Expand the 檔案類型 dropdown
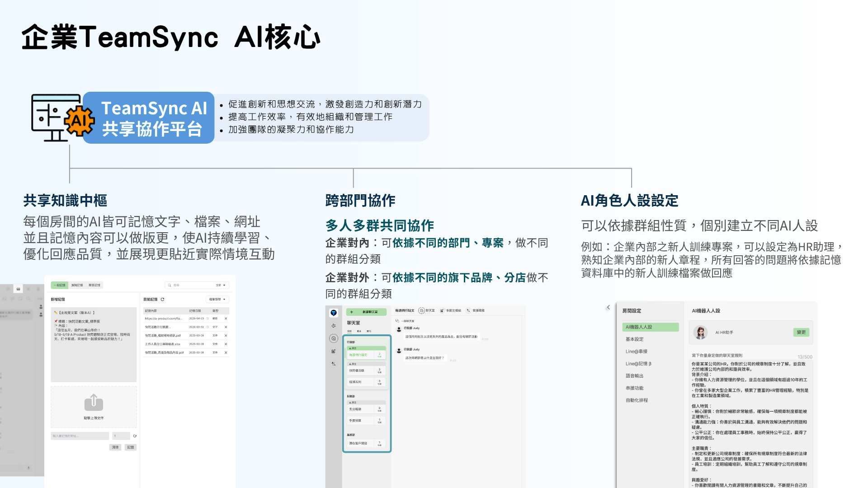The image size is (868, 488). (x=217, y=299)
